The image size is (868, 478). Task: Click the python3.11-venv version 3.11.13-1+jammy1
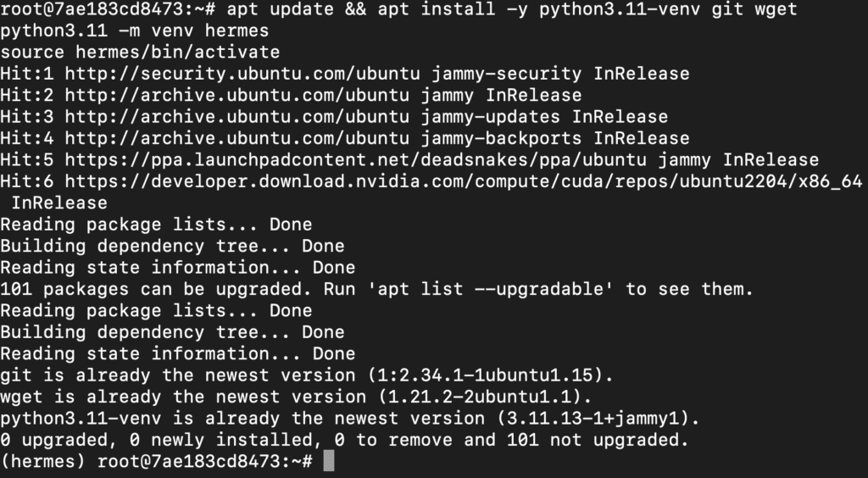coord(594,419)
